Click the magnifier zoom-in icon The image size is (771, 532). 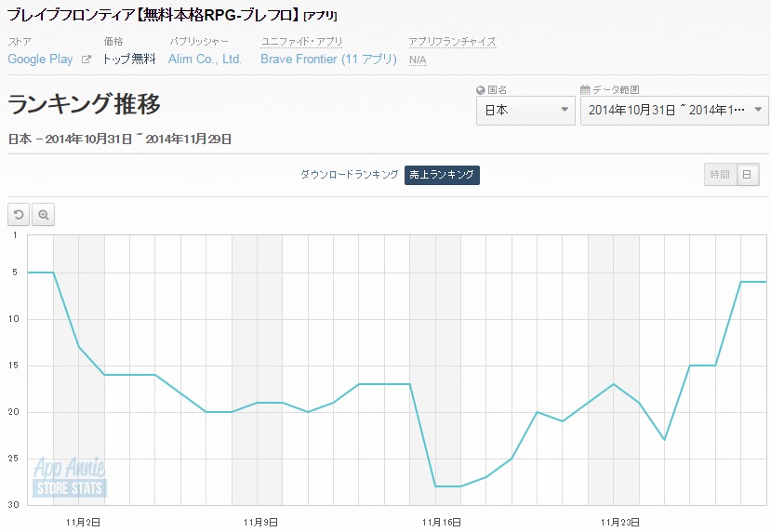click(x=44, y=215)
